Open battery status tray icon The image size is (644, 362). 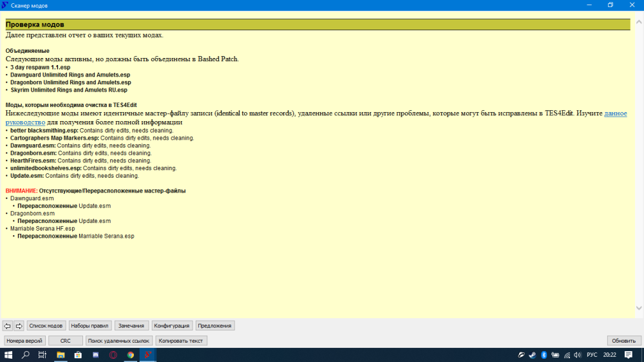pos(555,355)
